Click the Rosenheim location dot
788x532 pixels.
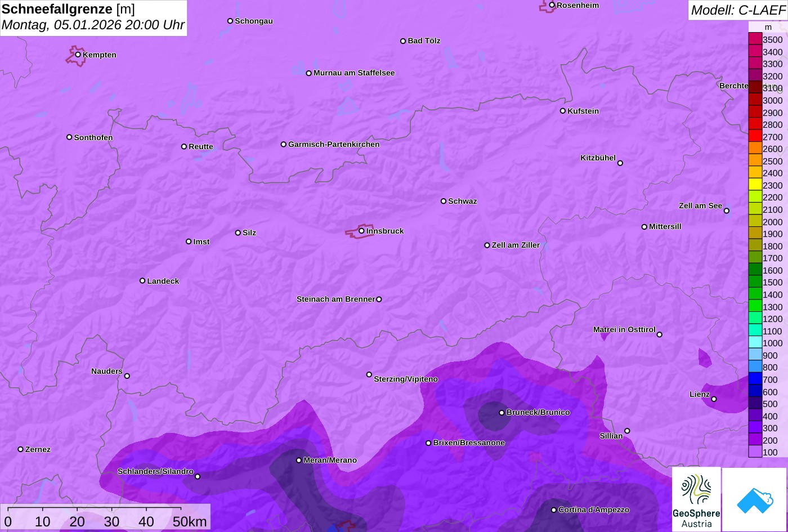(552, 5)
